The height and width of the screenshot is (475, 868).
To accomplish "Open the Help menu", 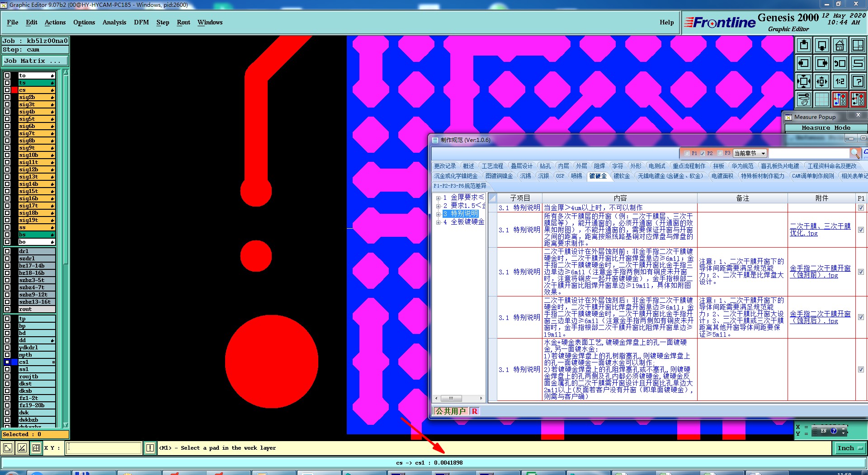I will pos(666,22).
